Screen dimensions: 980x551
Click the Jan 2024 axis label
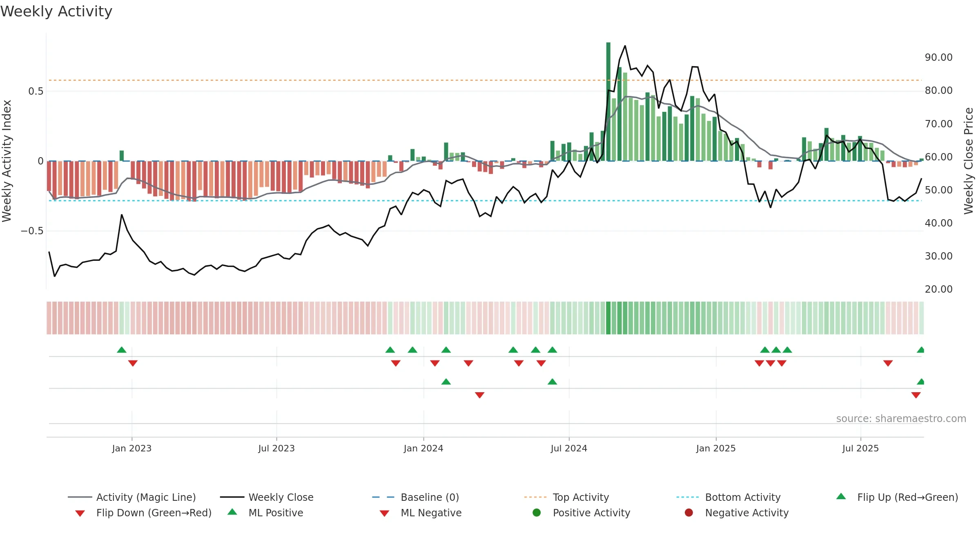point(423,449)
